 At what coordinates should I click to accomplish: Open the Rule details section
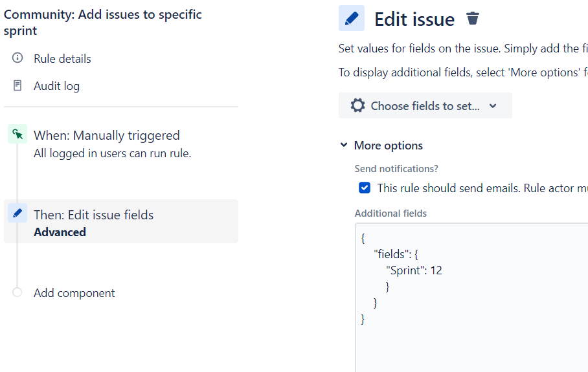tap(62, 59)
